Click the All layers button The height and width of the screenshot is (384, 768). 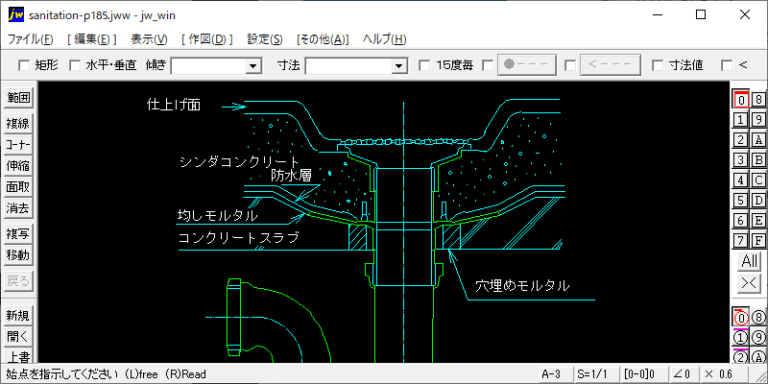pos(750,261)
